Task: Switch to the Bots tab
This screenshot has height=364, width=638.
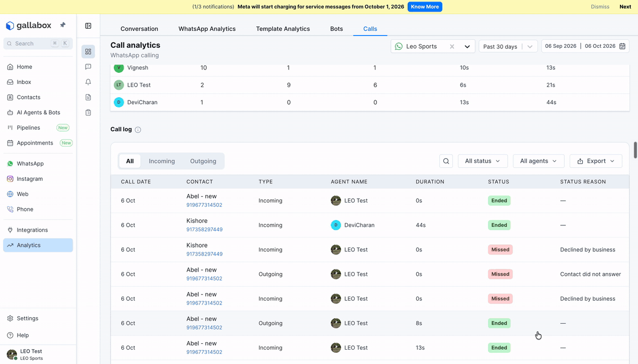Action: 337,29
